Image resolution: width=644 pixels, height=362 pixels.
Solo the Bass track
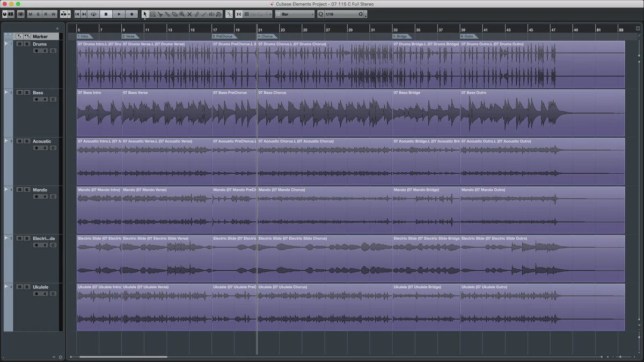(26, 93)
